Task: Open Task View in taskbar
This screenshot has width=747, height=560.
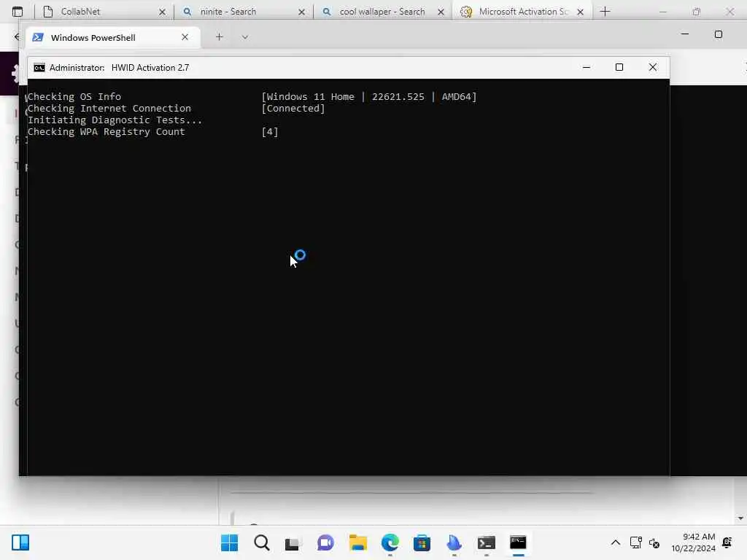Action: pyautogui.click(x=292, y=542)
